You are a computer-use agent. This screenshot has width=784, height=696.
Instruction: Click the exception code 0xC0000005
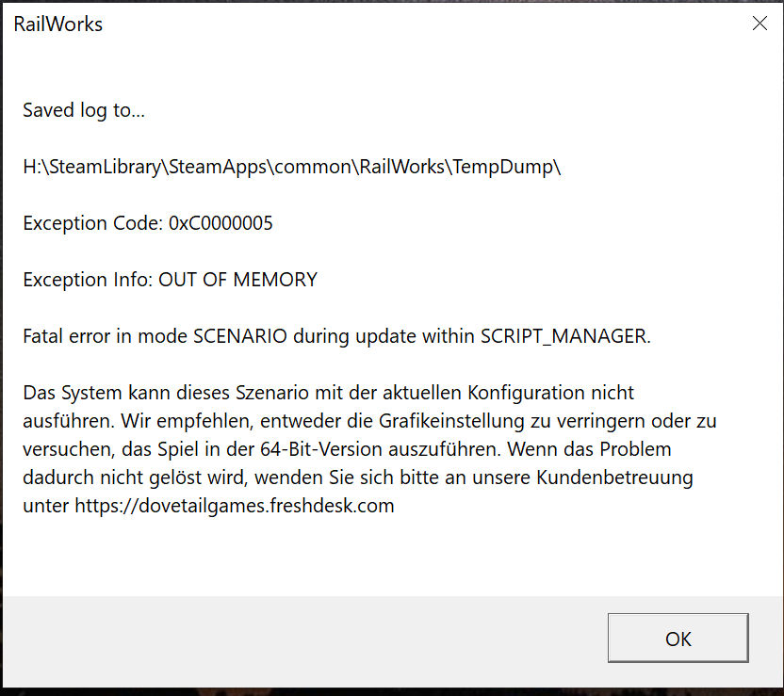pyautogui.click(x=220, y=223)
